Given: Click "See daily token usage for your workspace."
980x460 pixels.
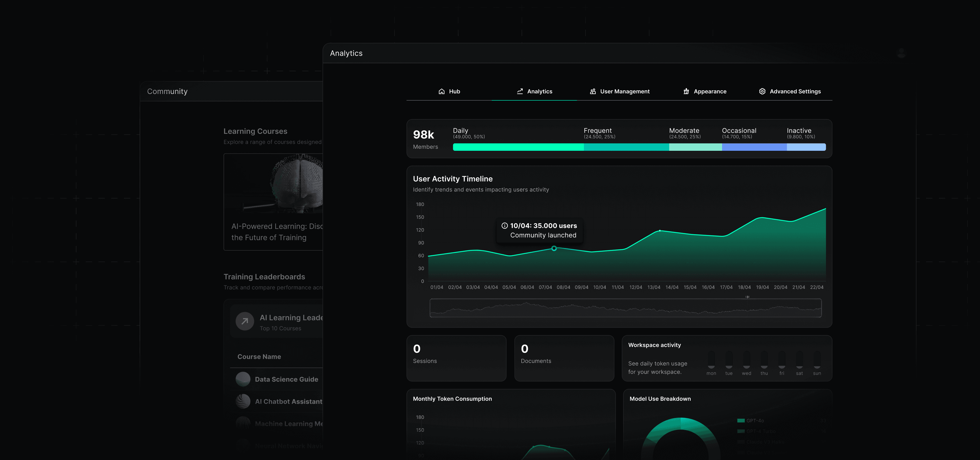Looking at the screenshot, I should 657,368.
